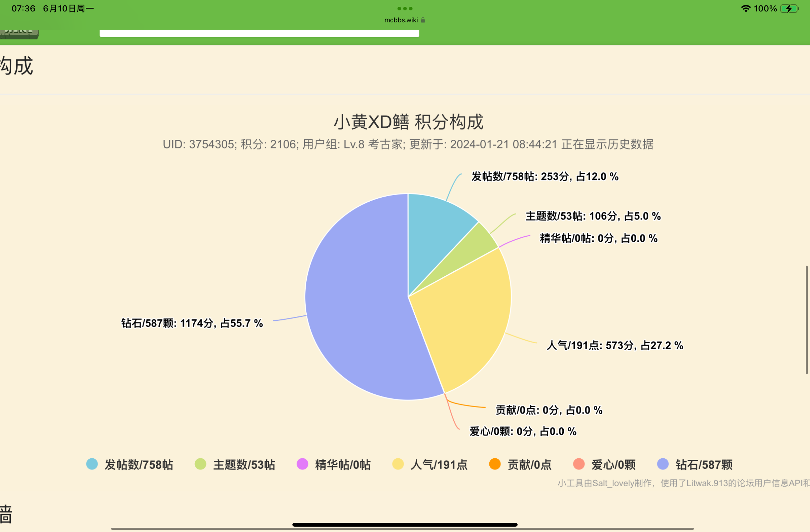810x532 pixels.
Task: Select the label 爱心/0颗: 0分, 占0.0 %
Action: click(523, 432)
